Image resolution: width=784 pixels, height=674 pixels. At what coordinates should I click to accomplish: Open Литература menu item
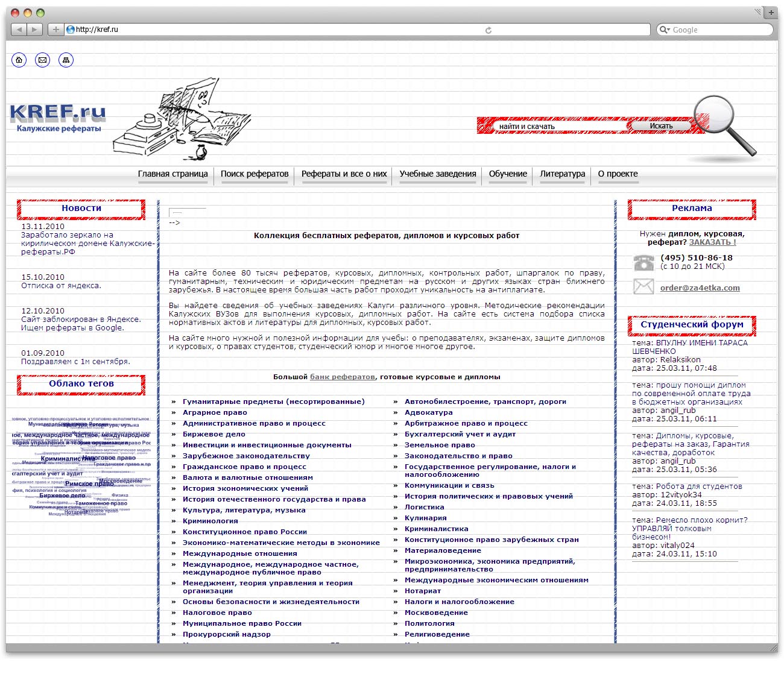coord(563,174)
